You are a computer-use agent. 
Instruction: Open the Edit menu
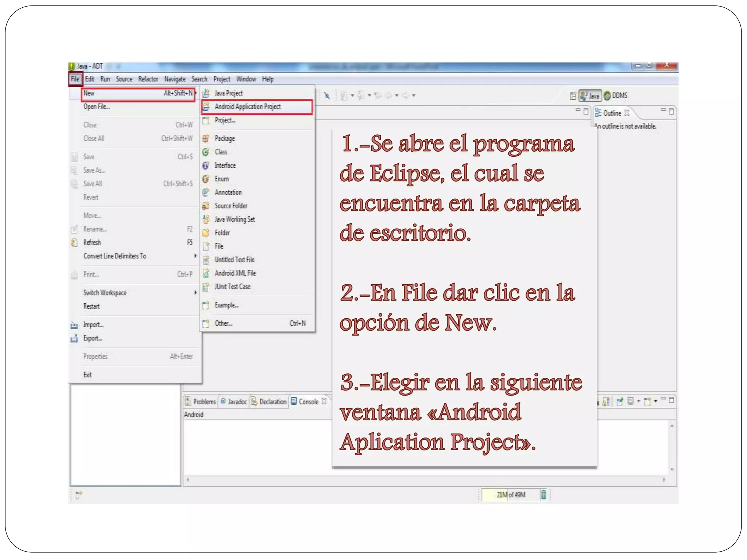[x=90, y=79]
